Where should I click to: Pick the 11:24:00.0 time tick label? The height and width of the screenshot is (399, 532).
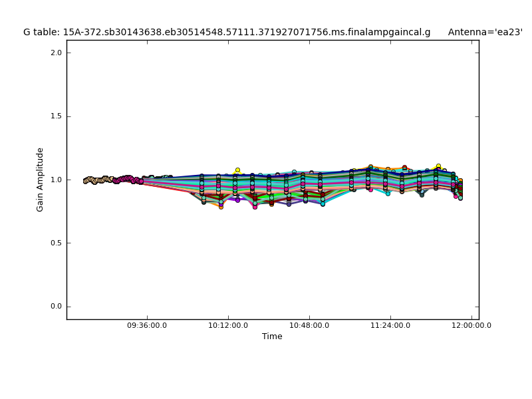point(390,326)
